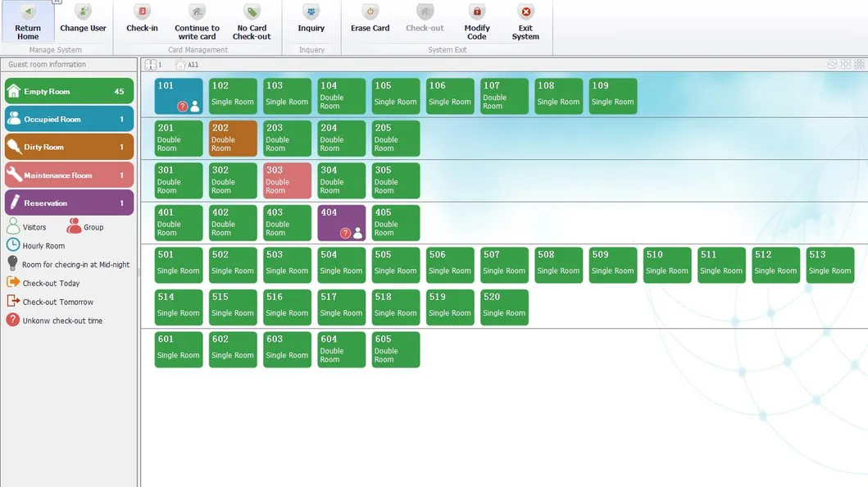Click the Change User icon
The width and height of the screenshot is (868, 487).
[x=82, y=21]
